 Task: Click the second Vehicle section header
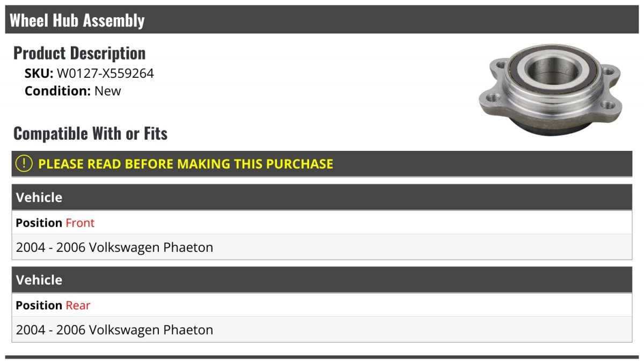pyautogui.click(x=322, y=280)
